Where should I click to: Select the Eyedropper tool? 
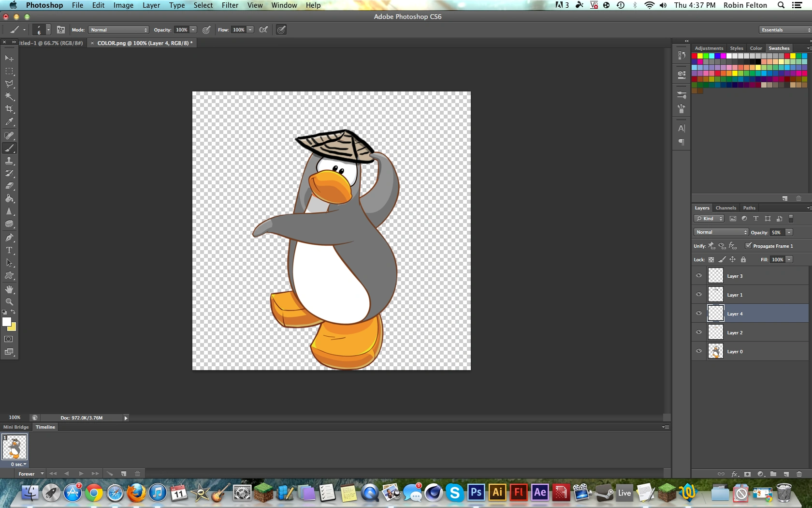tap(9, 122)
